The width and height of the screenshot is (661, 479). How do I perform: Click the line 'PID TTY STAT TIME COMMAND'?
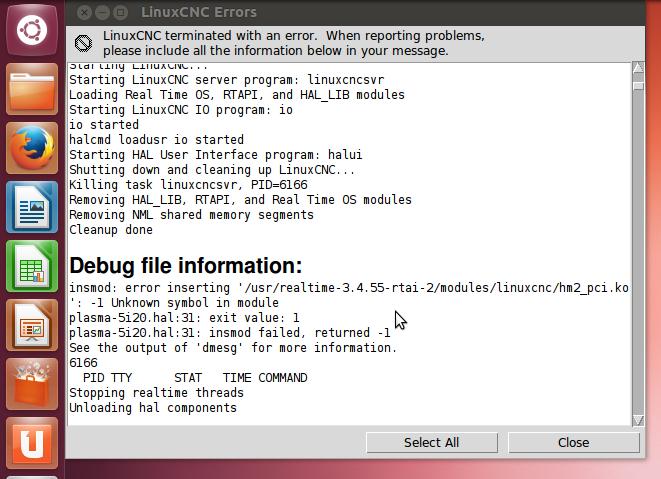[x=195, y=378]
